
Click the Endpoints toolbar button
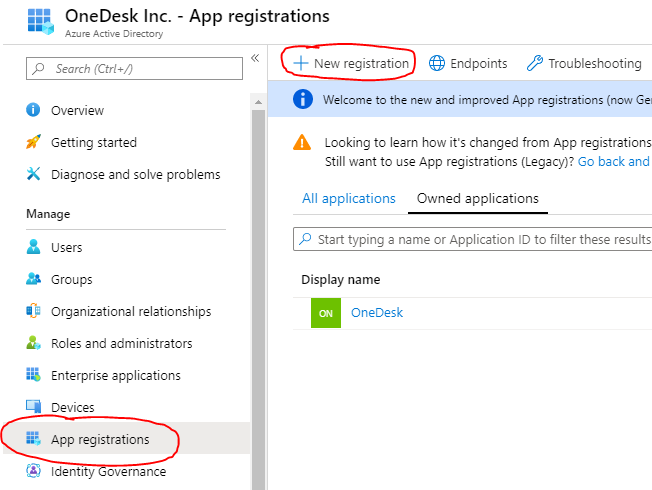[468, 63]
